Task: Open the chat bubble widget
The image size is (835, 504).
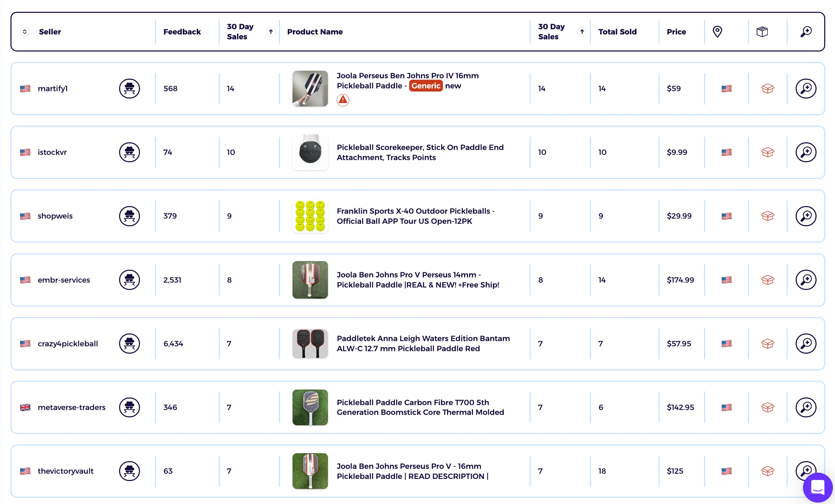Action: 818,487
